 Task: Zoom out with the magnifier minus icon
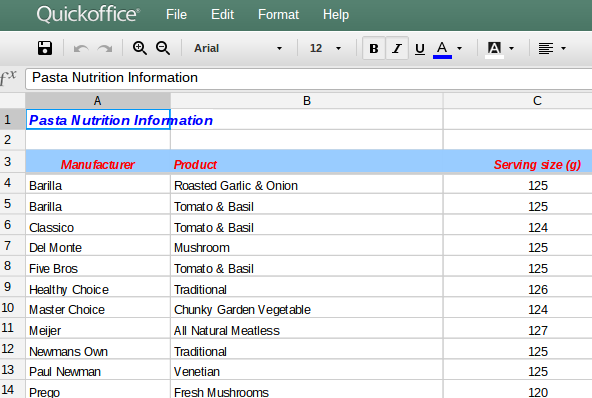(x=163, y=48)
